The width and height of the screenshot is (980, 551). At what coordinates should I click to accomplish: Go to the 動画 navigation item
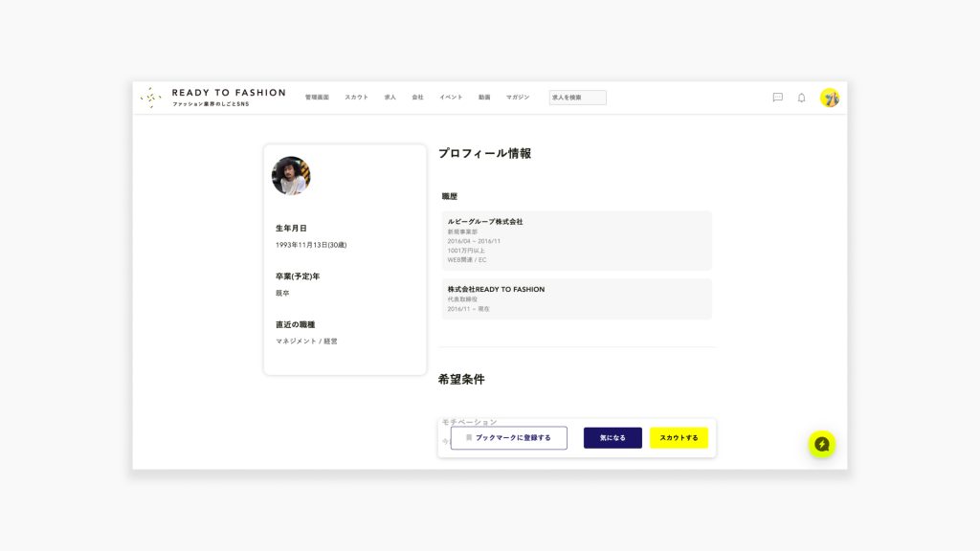[484, 98]
